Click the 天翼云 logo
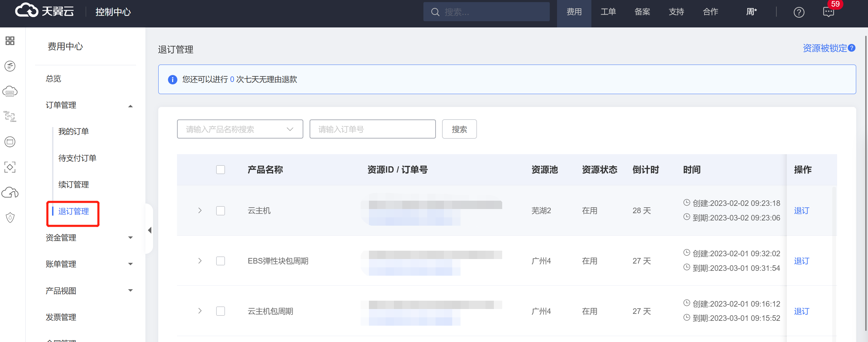Image resolution: width=868 pixels, height=342 pixels. point(45,11)
